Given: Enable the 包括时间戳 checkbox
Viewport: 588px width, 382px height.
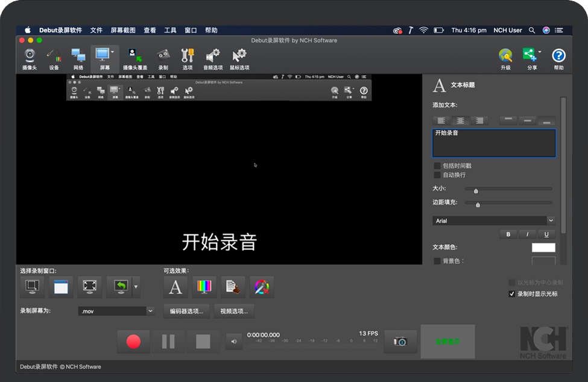Looking at the screenshot, I should pyautogui.click(x=437, y=166).
